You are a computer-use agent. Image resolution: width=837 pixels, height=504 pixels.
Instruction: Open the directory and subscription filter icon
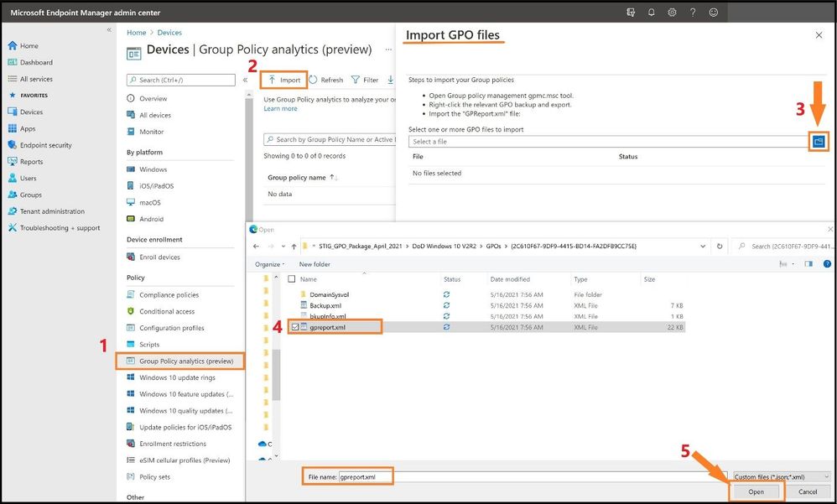click(x=631, y=13)
